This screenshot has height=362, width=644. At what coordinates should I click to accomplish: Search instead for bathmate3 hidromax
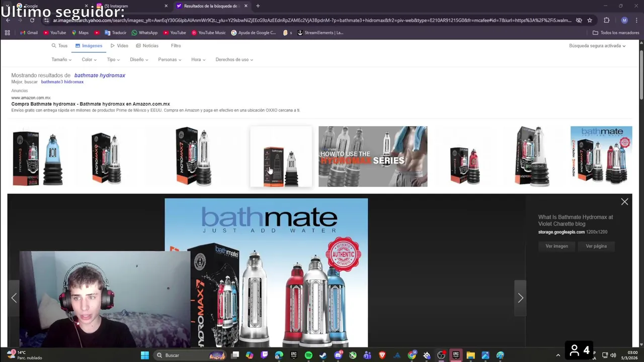62,82
